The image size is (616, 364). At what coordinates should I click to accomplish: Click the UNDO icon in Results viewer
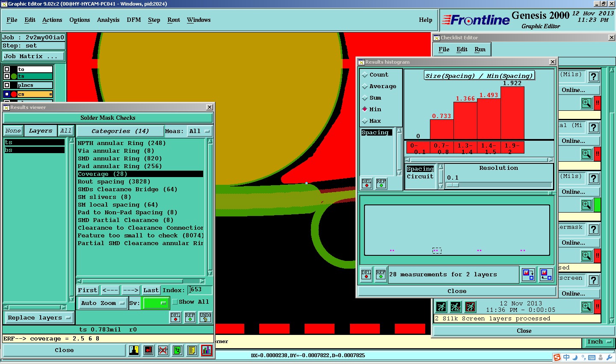[x=205, y=317]
